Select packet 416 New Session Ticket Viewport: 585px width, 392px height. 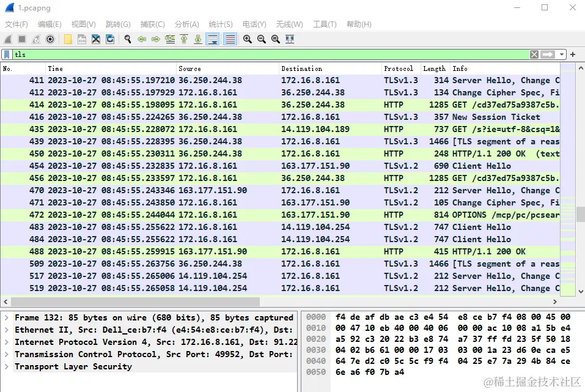280,117
